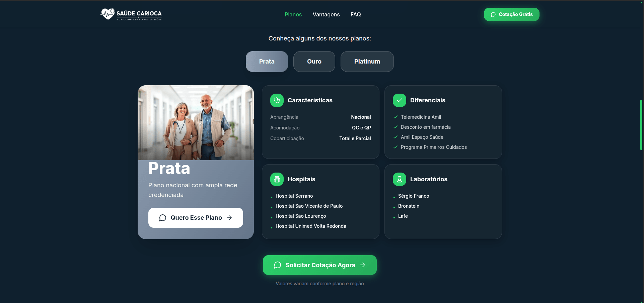
Task: Click the chat bubble icon in Quero Esse Plano
Action: pyautogui.click(x=163, y=218)
